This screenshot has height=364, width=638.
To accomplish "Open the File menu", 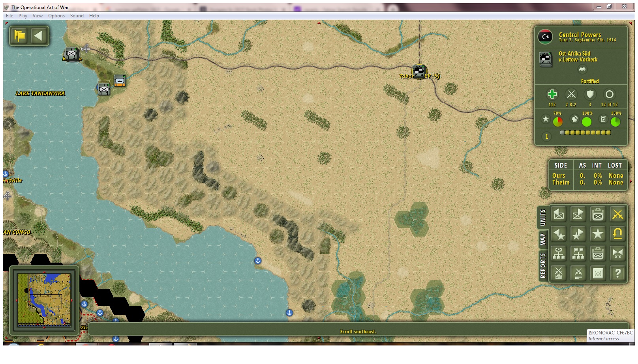I will pyautogui.click(x=9, y=16).
